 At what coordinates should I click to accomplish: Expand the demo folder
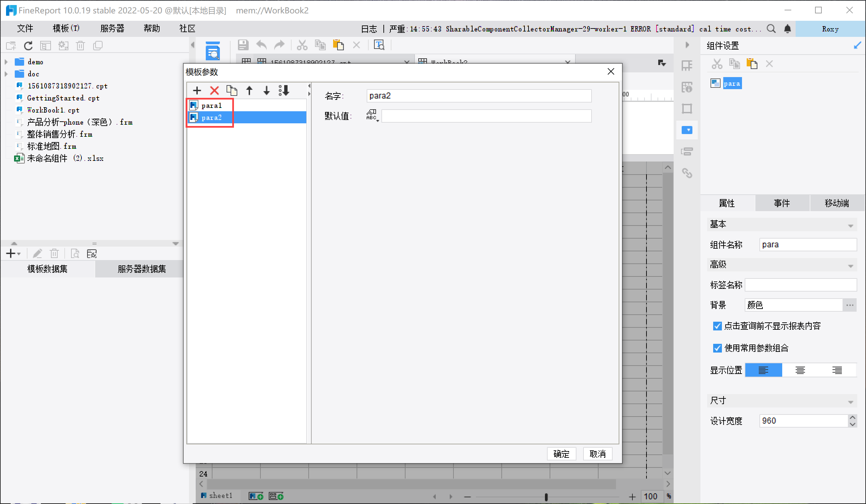click(x=6, y=62)
